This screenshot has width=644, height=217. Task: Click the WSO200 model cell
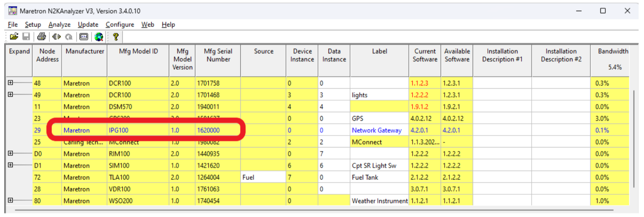click(x=138, y=200)
